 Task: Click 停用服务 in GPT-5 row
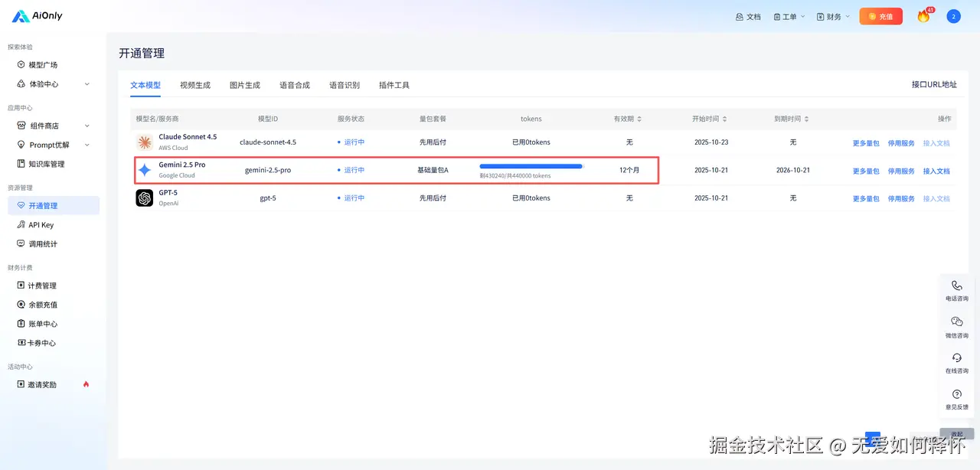point(901,198)
